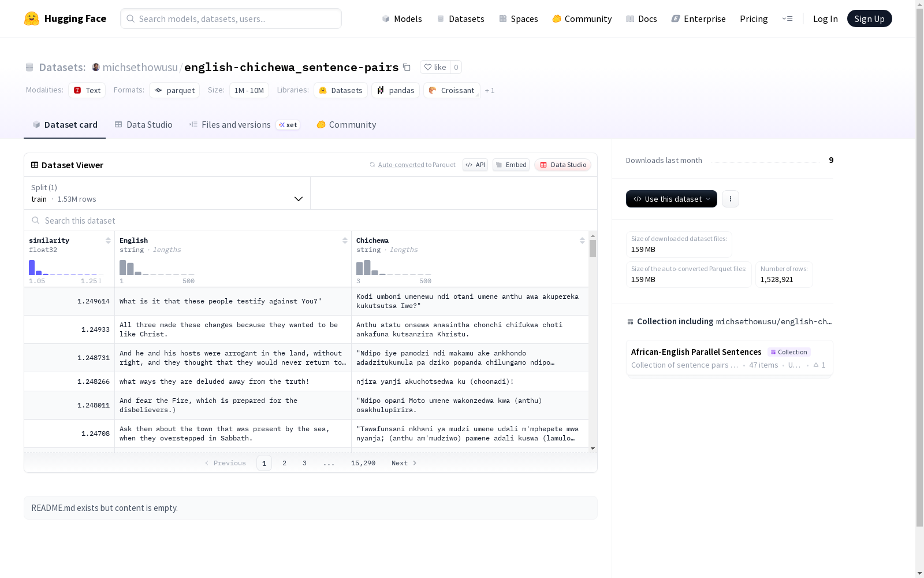Click the Collection badge on the collection card

(x=789, y=352)
